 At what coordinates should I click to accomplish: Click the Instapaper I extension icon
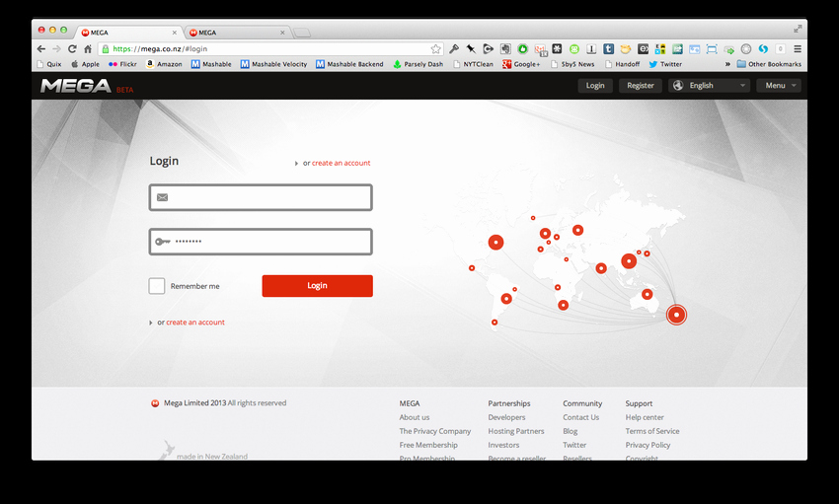(591, 48)
